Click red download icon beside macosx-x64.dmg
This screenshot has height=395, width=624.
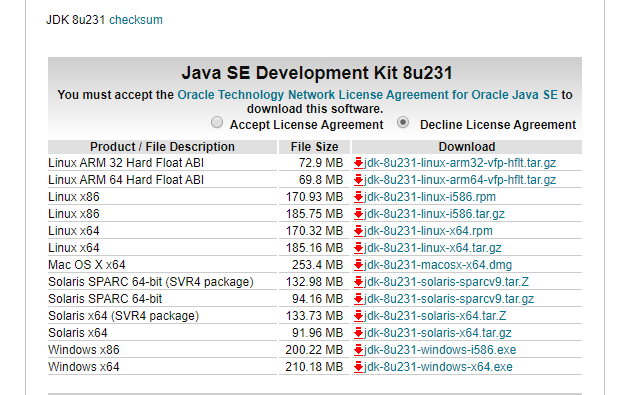pos(358,265)
